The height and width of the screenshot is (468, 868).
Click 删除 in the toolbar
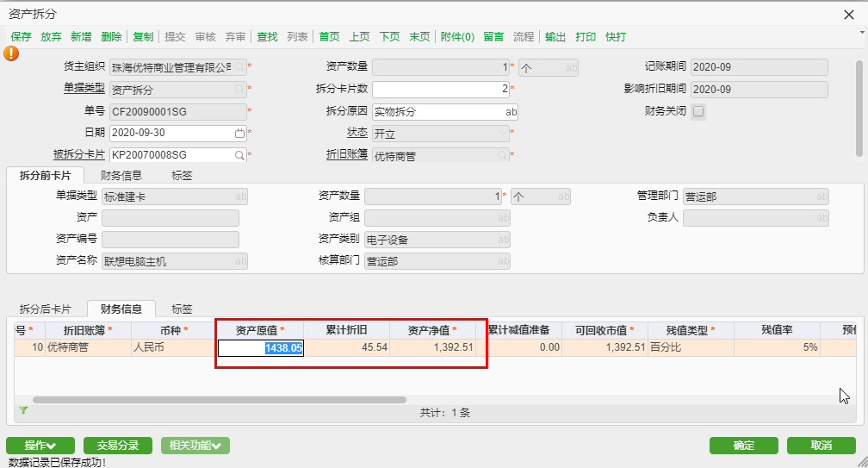(111, 37)
